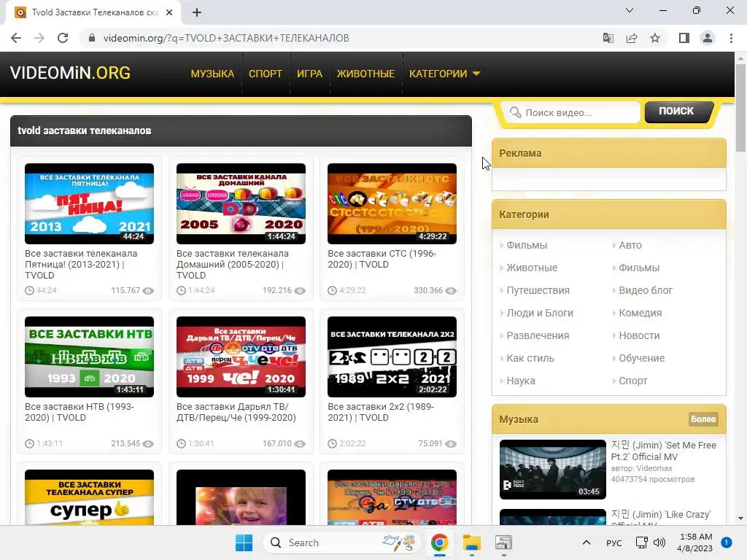Play Jimin Set Me Free Pt.2 thumbnail
This screenshot has height=560, width=747.
[x=553, y=470]
